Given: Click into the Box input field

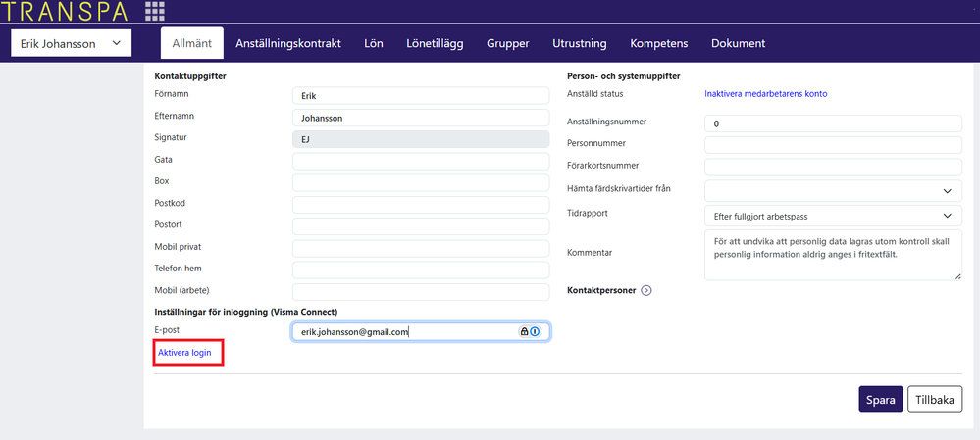Looking at the screenshot, I should click(x=421, y=183).
